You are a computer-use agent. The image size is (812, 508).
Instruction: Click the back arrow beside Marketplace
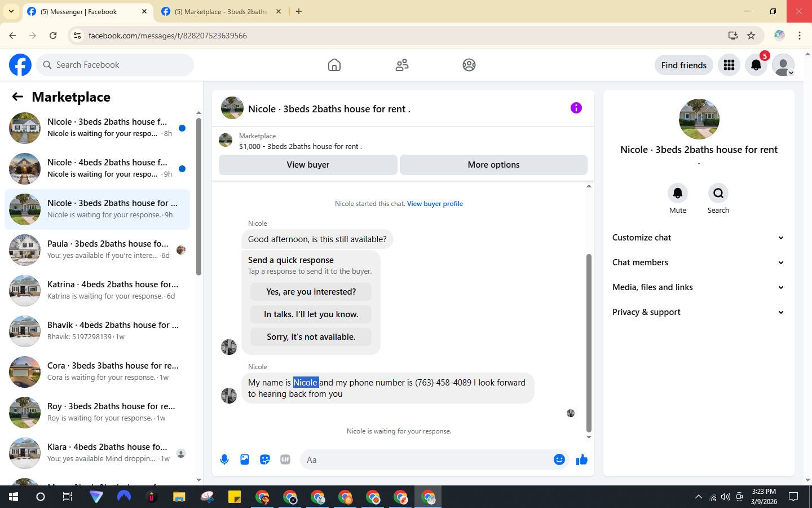tap(17, 97)
